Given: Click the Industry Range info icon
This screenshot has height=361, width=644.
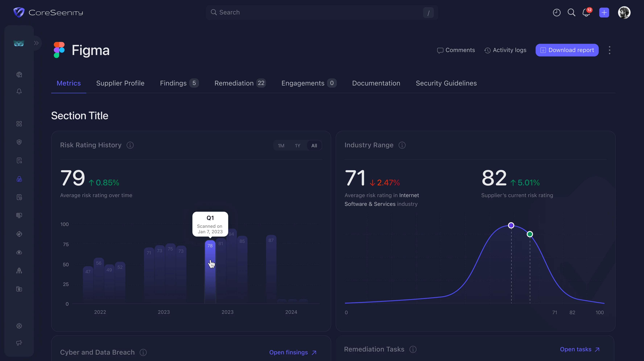Looking at the screenshot, I should point(402,145).
